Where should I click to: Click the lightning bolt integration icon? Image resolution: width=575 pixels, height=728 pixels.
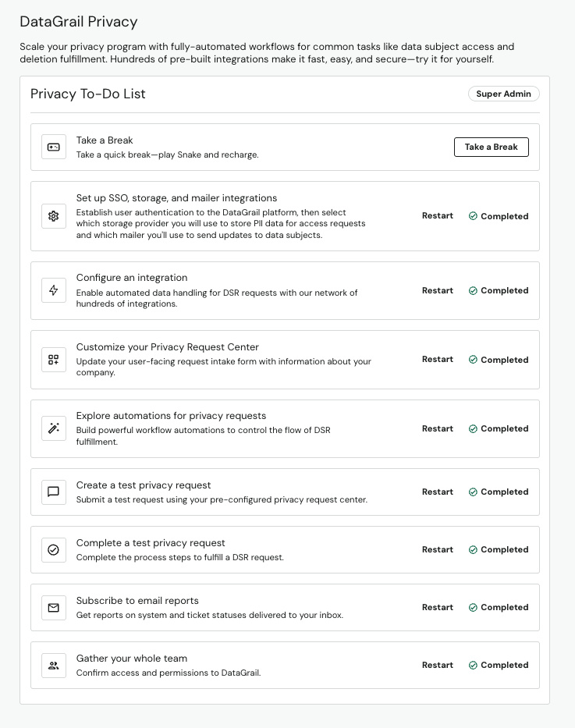[53, 290]
